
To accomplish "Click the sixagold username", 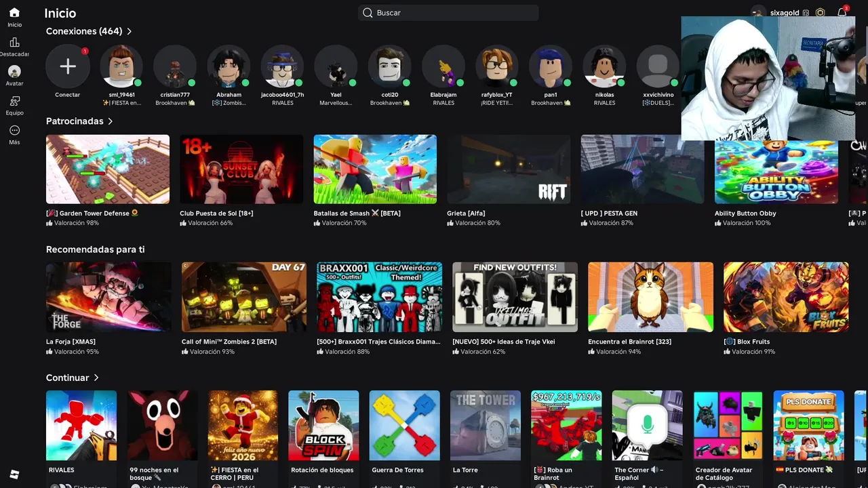I will [x=785, y=13].
